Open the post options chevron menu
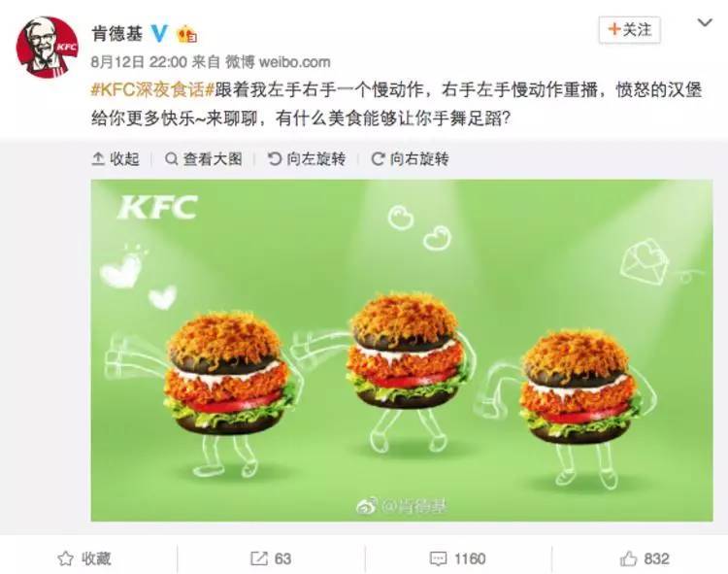 (705, 22)
